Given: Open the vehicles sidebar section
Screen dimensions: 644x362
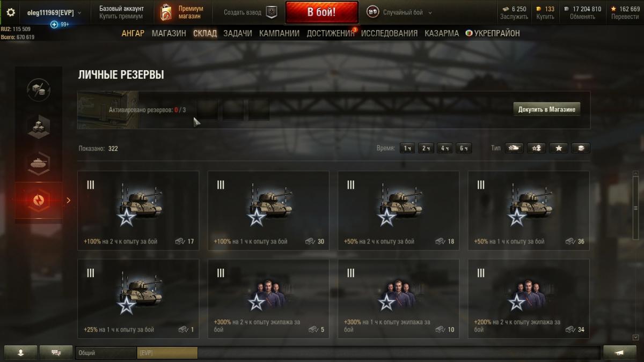Looking at the screenshot, I should 39,164.
